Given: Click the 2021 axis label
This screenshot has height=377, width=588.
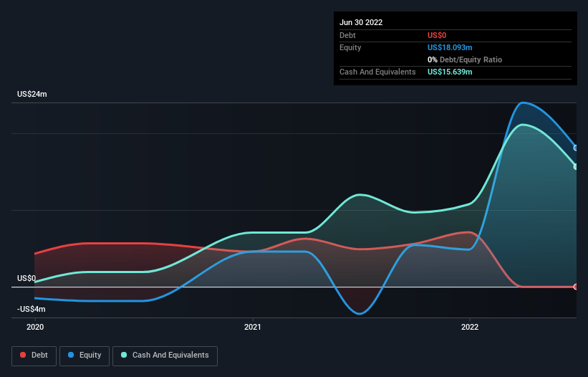Looking at the screenshot, I should click(252, 327).
